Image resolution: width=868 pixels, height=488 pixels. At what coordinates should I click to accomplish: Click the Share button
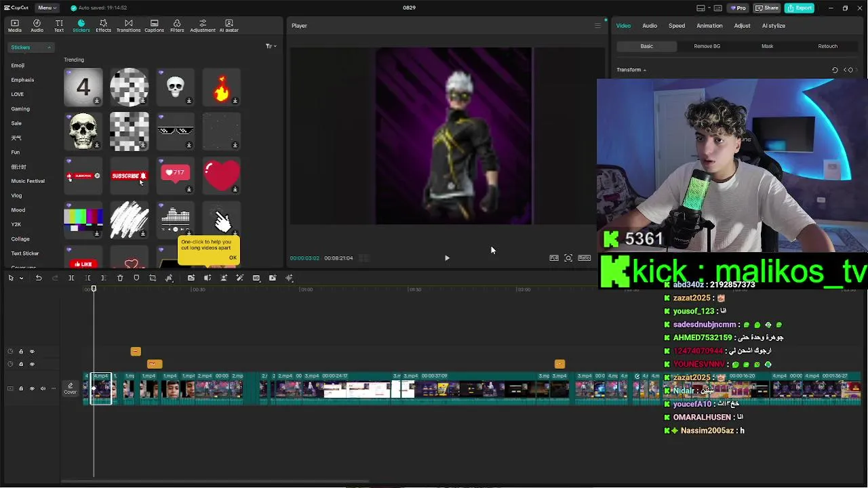[767, 8]
